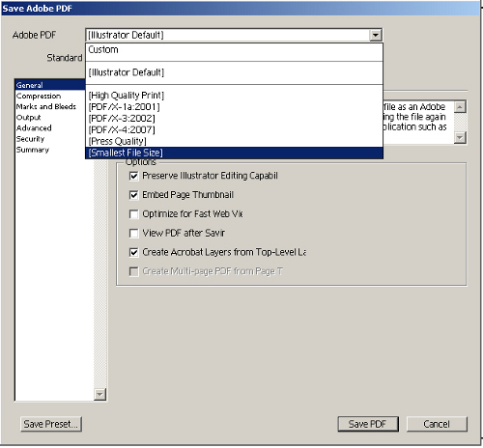Open the Security settings category
The width and height of the screenshot is (483, 448).
click(30, 139)
